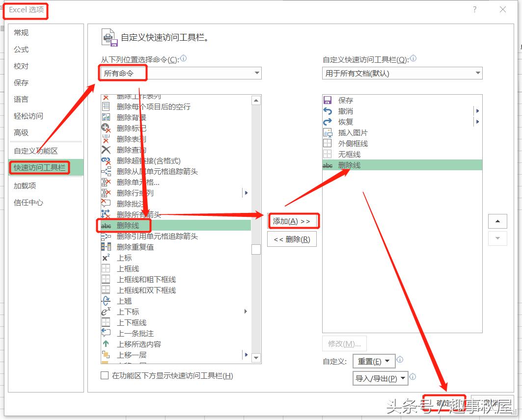Click the 添加(A) add button
The height and width of the screenshot is (420, 522).
pos(293,221)
